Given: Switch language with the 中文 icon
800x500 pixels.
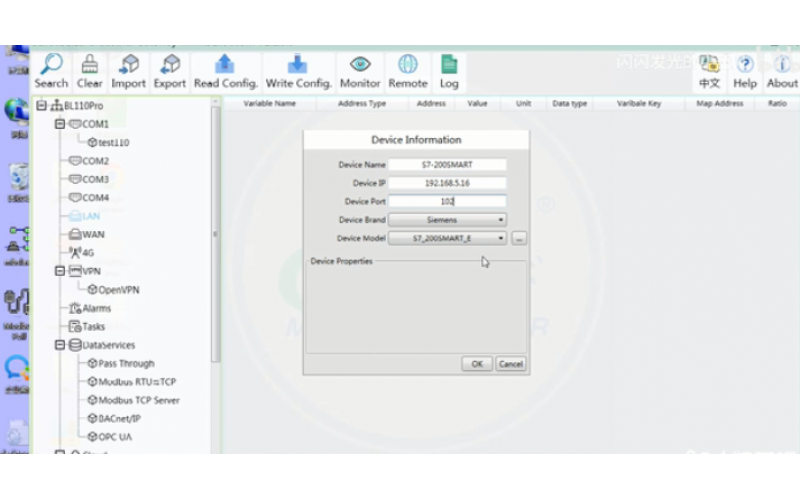Looking at the screenshot, I should 709,65.
